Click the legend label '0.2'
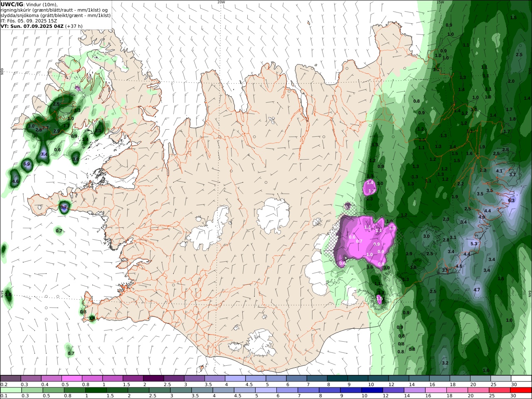The height and width of the screenshot is (399, 532). [x=4, y=384]
